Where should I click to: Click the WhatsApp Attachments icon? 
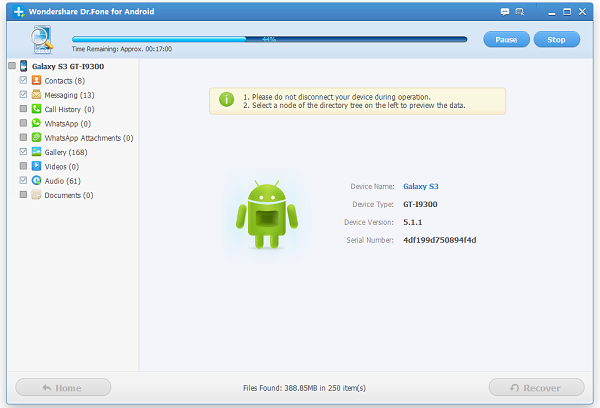[x=36, y=137]
